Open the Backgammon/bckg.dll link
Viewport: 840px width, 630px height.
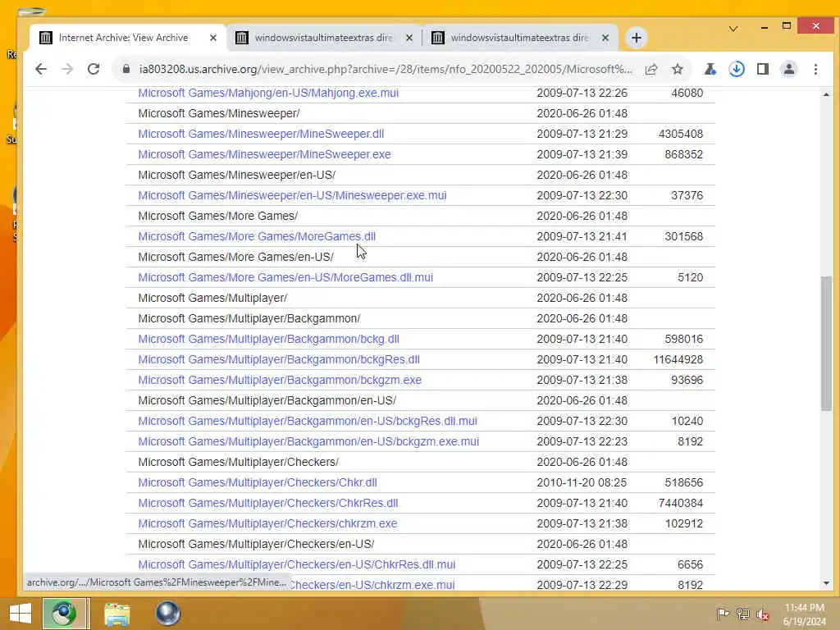tap(268, 339)
